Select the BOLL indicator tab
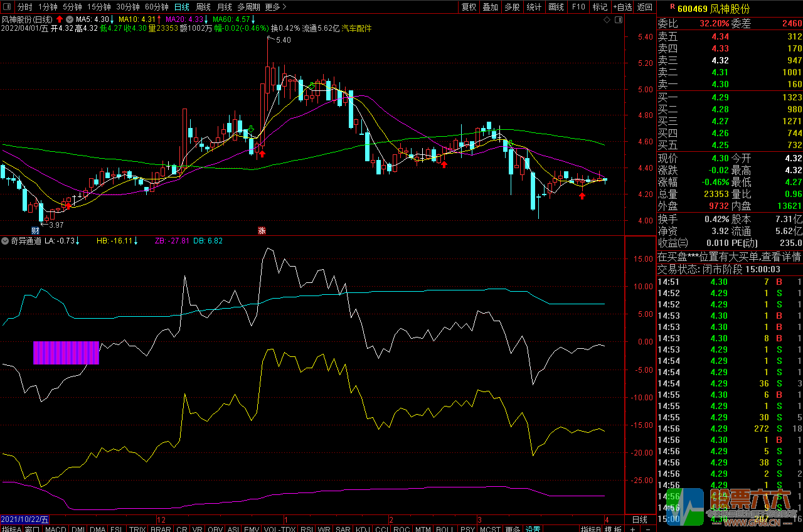803x532 pixels. click(x=444, y=529)
